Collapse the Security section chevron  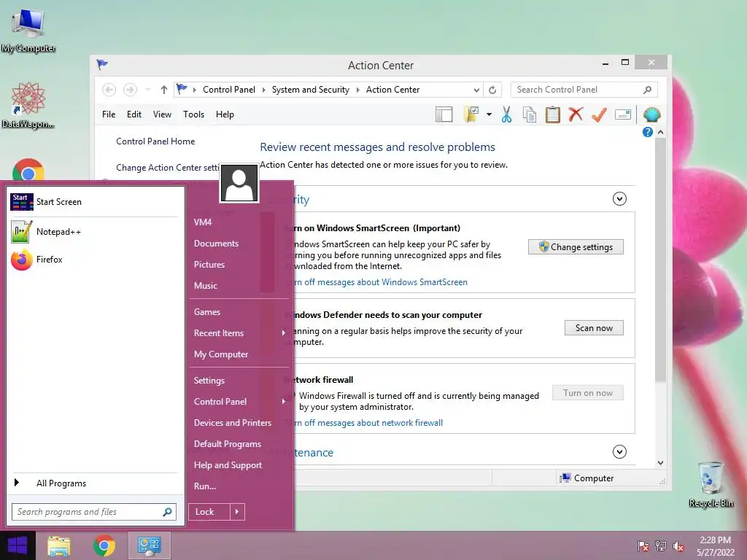[619, 198]
